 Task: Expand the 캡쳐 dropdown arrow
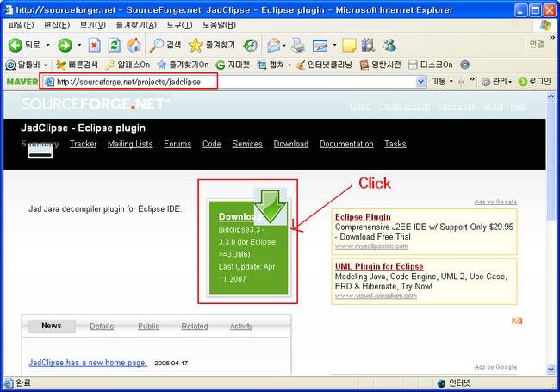(289, 65)
